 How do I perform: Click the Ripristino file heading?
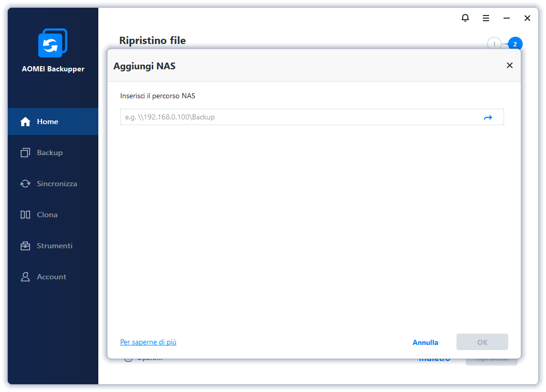(x=152, y=40)
